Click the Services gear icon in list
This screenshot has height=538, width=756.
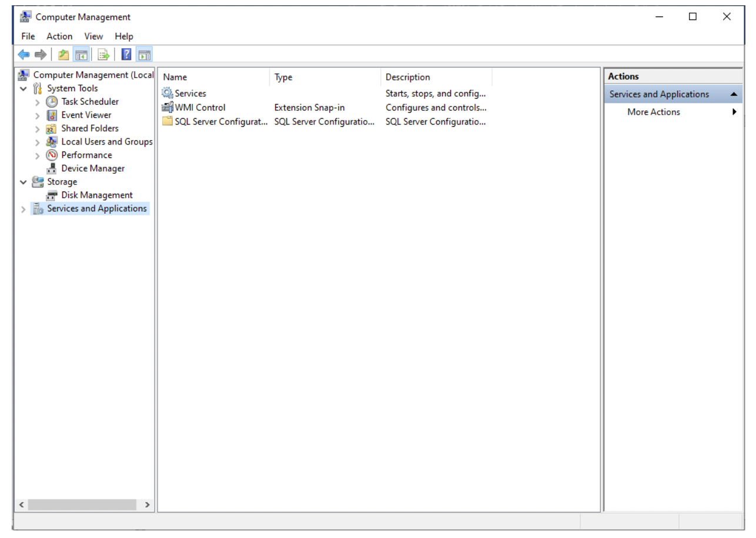click(x=167, y=93)
